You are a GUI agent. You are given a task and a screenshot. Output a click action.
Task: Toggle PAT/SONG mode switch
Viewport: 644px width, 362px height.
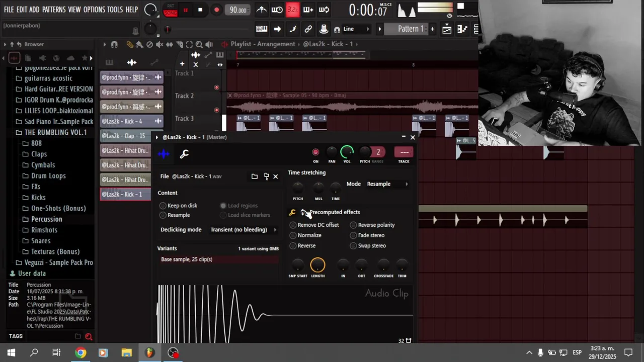coord(170,10)
